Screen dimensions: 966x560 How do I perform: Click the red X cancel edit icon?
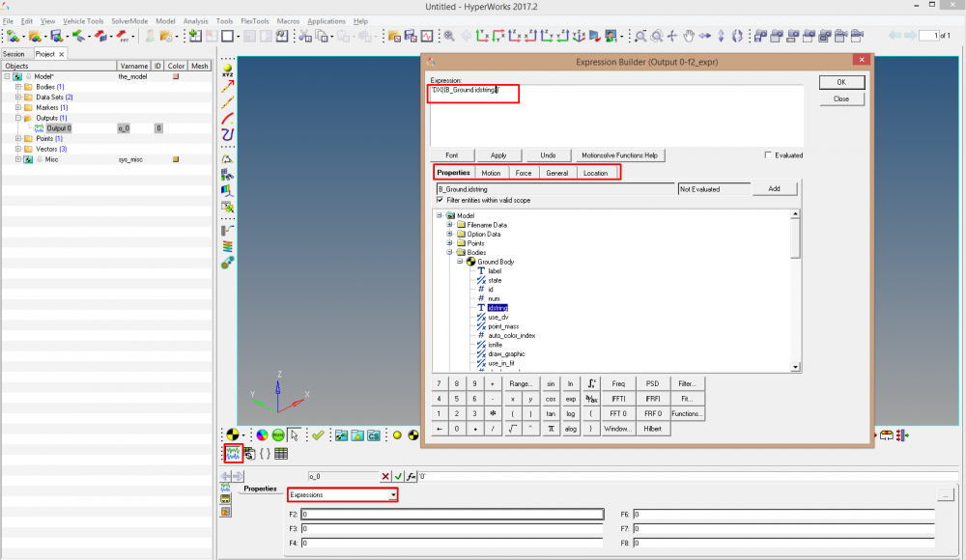point(385,476)
